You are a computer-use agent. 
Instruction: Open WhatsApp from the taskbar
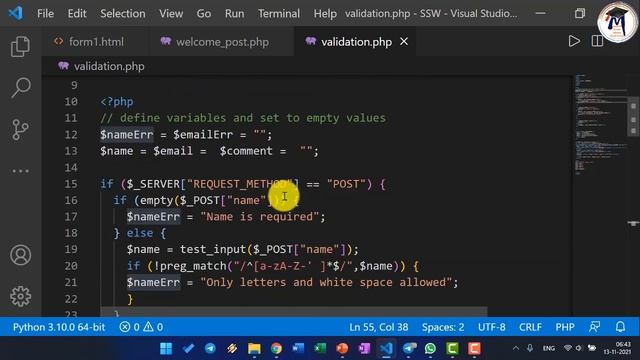(430, 349)
